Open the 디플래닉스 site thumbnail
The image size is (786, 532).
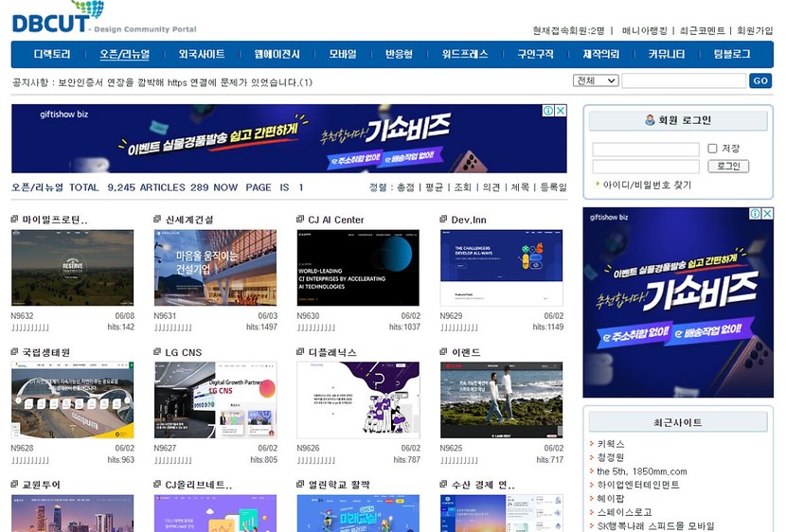click(x=357, y=399)
